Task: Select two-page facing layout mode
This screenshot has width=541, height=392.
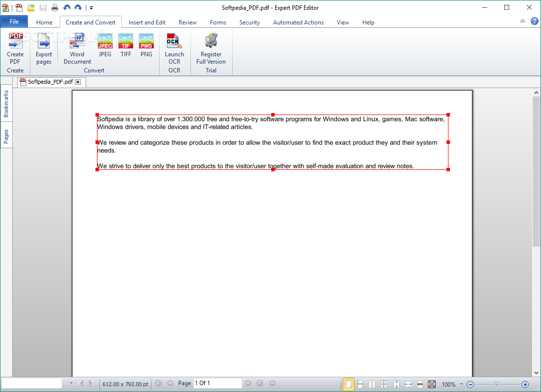Action: pos(372,384)
